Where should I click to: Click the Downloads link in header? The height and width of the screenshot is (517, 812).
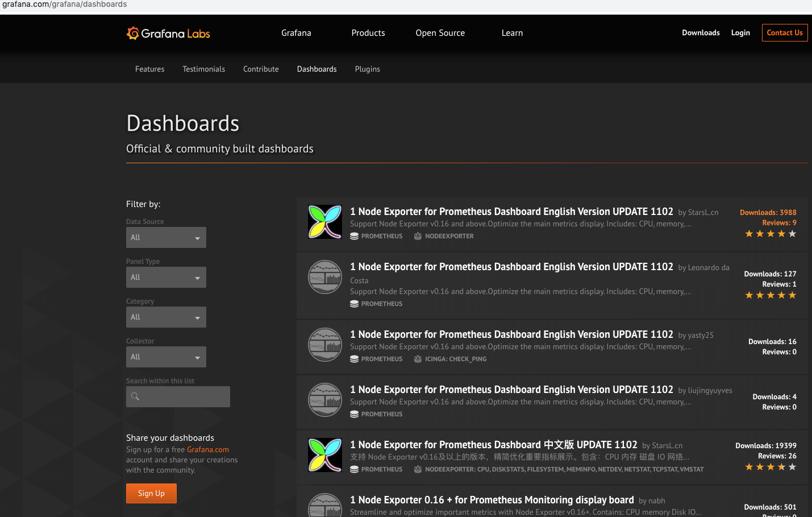701,33
